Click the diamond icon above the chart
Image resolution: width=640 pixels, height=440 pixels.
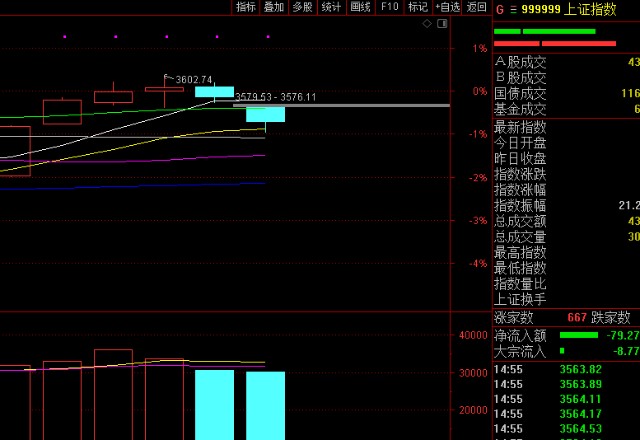[427, 24]
